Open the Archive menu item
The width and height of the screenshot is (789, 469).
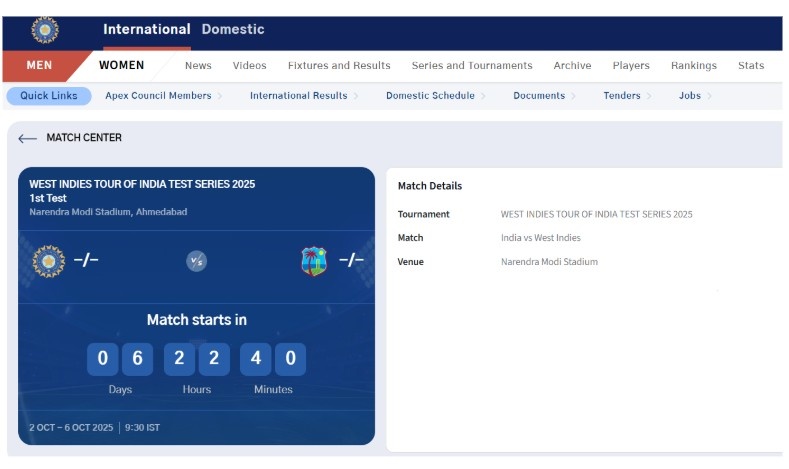click(x=573, y=65)
